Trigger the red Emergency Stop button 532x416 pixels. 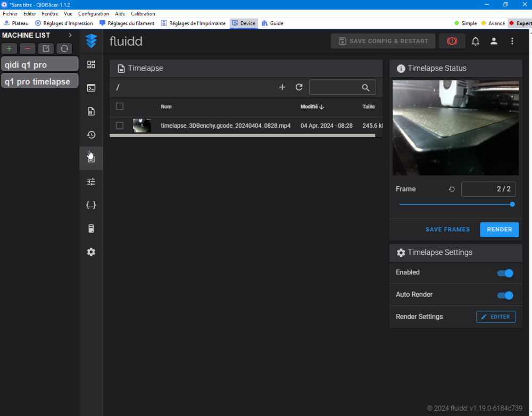452,41
